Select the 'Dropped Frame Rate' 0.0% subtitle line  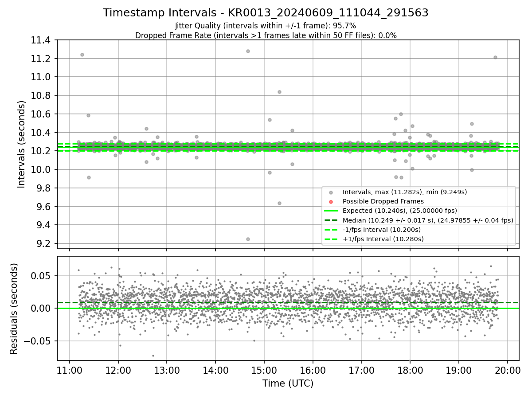[266, 35]
